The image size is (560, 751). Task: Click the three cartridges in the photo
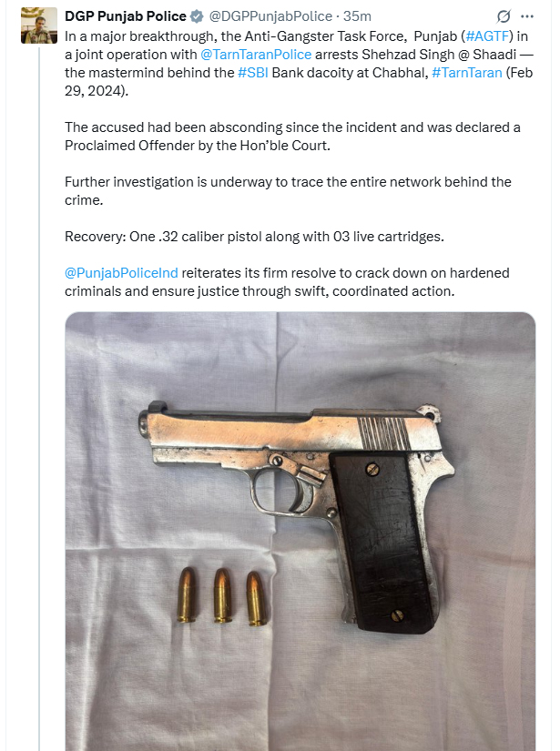pos(222,596)
